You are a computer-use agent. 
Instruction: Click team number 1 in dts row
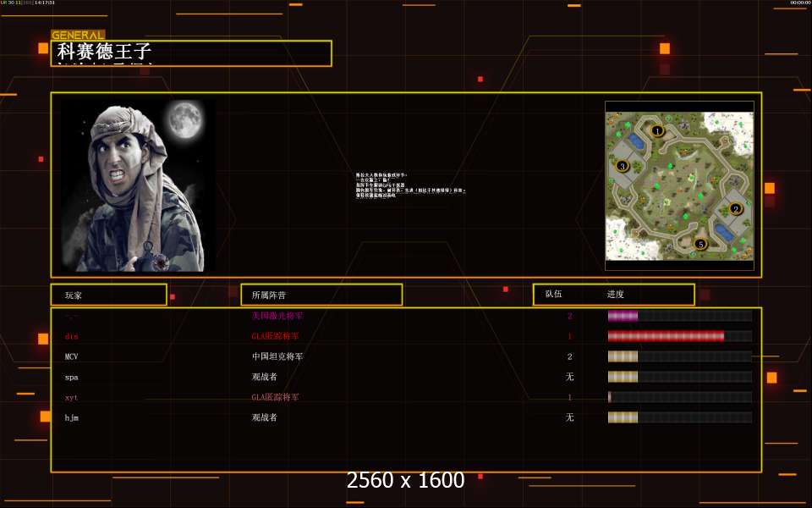tap(569, 336)
